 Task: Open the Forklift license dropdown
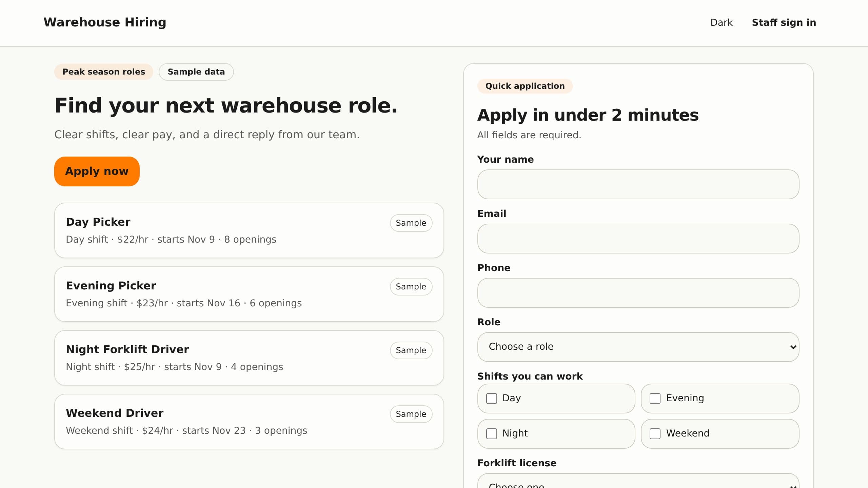click(x=638, y=481)
